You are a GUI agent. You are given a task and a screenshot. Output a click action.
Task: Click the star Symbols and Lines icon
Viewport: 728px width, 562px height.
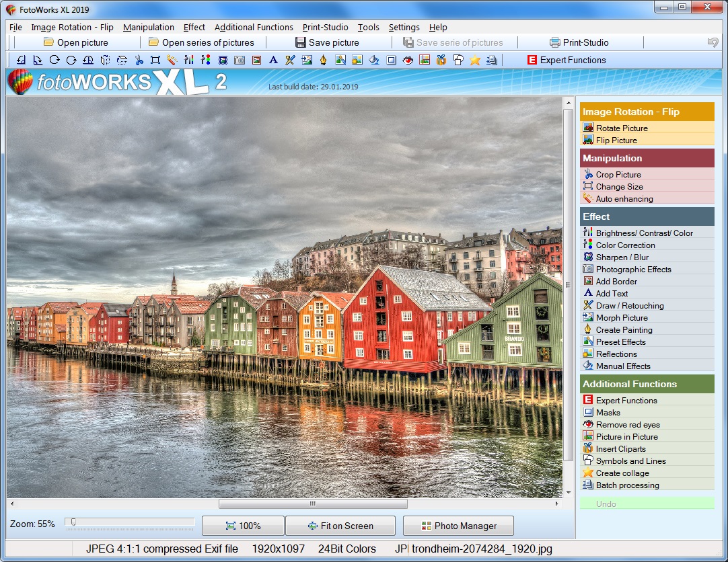tap(474, 60)
